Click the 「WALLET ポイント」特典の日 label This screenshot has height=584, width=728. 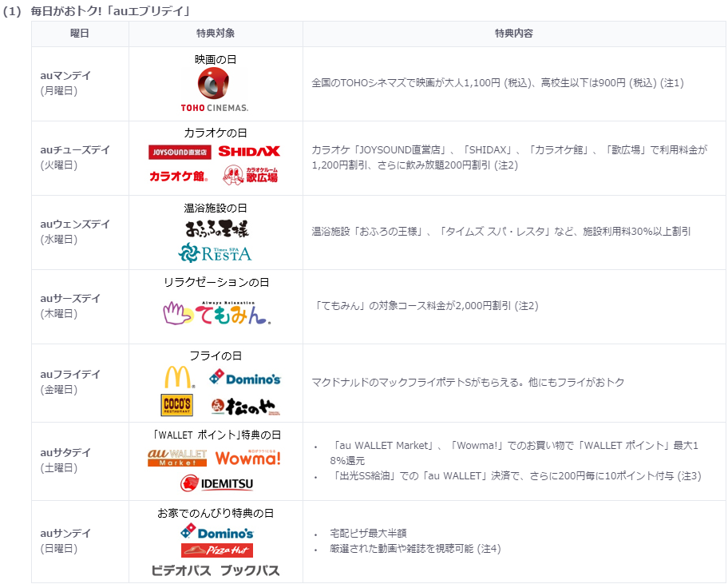(x=216, y=435)
